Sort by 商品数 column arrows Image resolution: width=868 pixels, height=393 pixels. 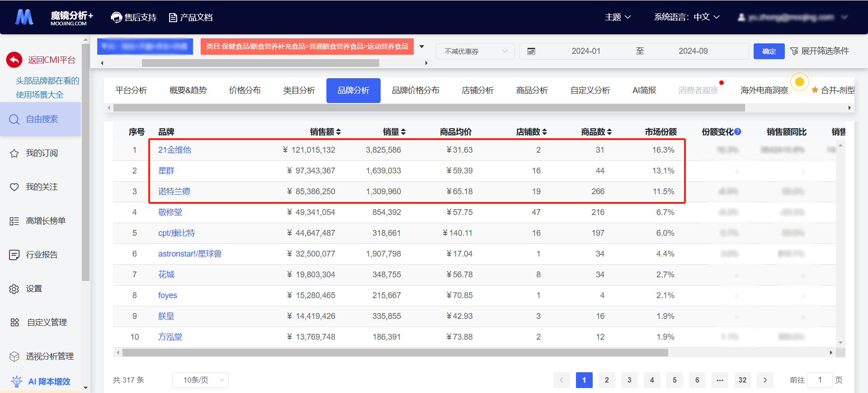[609, 132]
